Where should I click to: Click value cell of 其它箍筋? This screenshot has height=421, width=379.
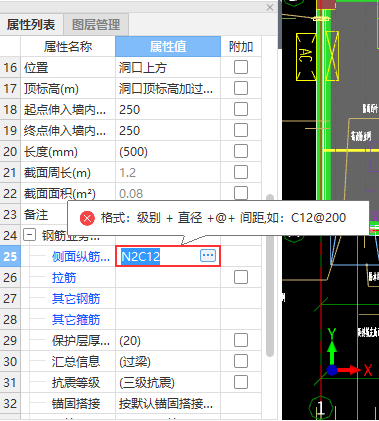[168, 320]
